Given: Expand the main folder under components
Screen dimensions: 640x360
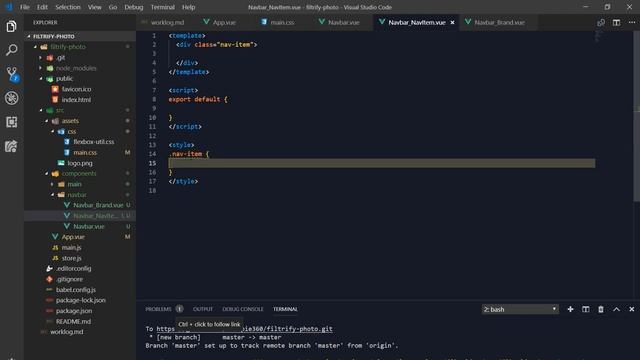Looking at the screenshot, I should coord(52,184).
